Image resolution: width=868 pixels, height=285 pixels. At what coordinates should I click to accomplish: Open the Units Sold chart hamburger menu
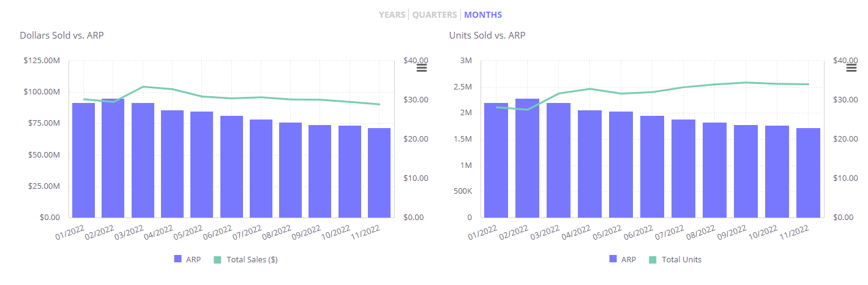click(x=851, y=68)
